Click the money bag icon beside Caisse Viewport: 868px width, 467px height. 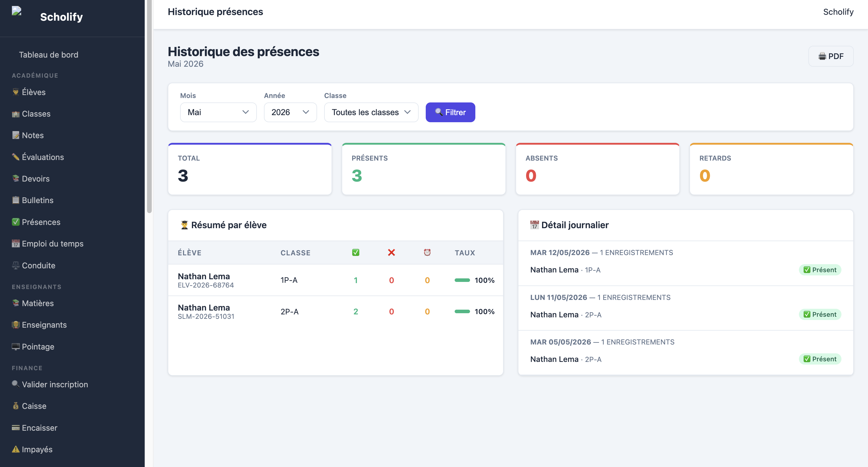[15, 406]
